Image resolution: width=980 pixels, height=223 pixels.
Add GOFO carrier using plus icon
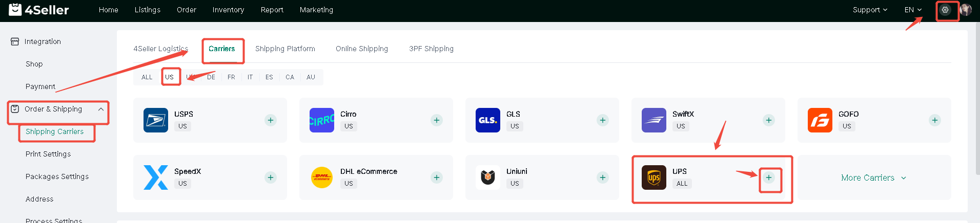pos(935,120)
